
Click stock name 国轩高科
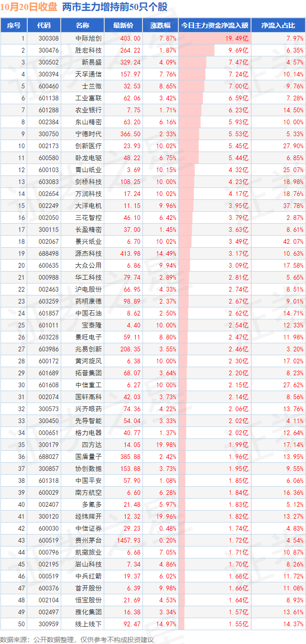click(88, 397)
